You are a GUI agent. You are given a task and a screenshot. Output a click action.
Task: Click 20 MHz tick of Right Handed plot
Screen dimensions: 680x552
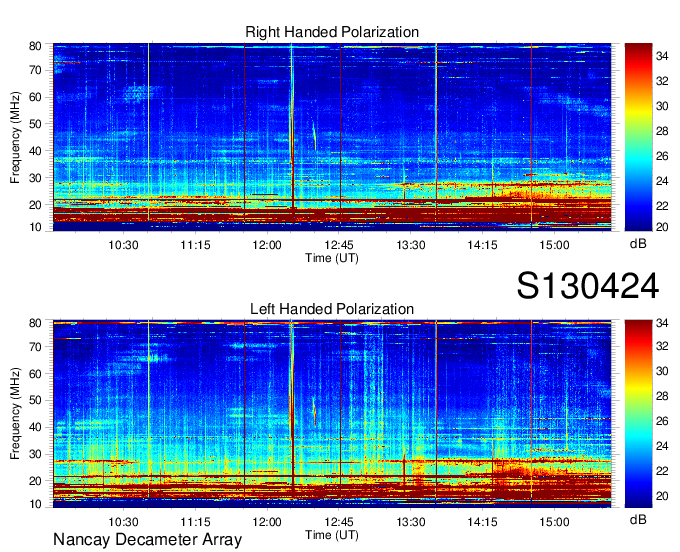click(x=35, y=205)
